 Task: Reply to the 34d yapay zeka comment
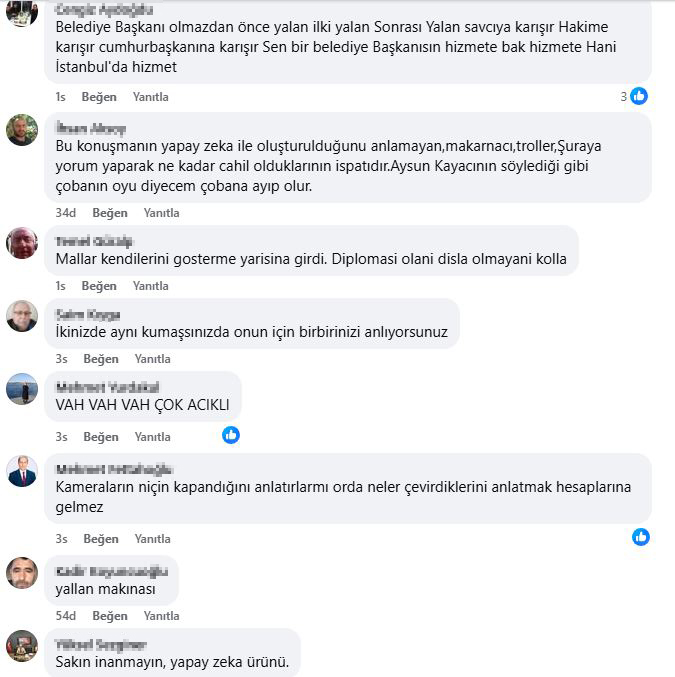[x=162, y=213]
